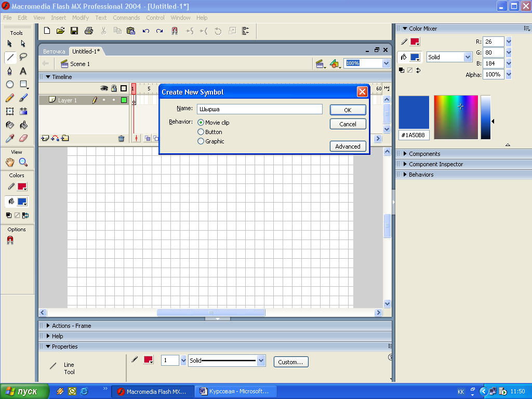Viewport: 532px width, 399px height.
Task: Click the Advanced button
Action: (x=348, y=146)
